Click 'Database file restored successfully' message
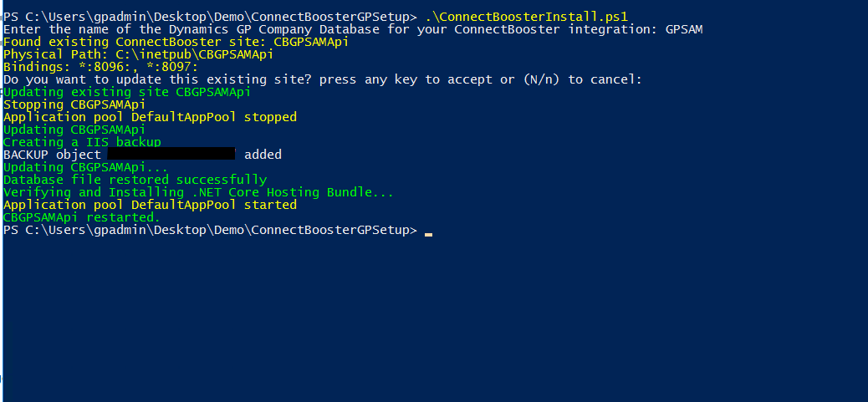The width and height of the screenshot is (868, 402). click(x=135, y=180)
